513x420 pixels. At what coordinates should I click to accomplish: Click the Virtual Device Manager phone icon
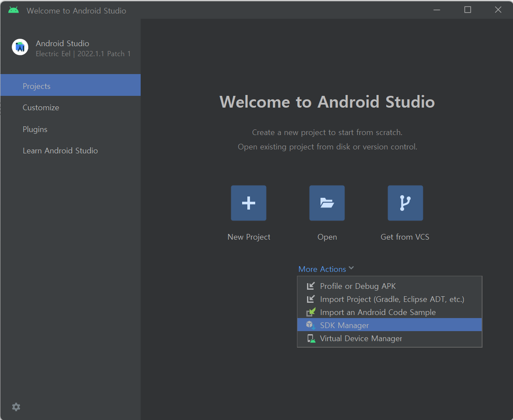(x=311, y=339)
